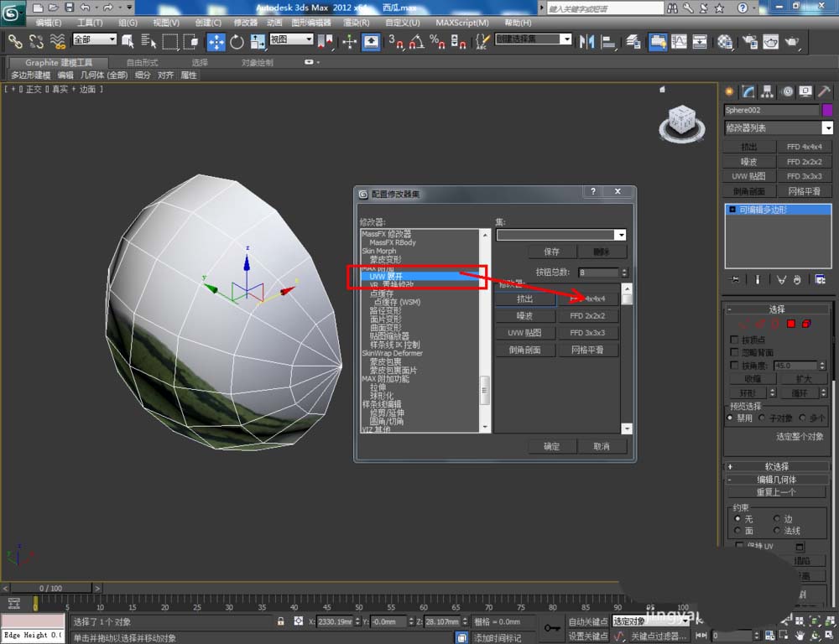Open the Utilities hammer panel icon
Screen dimensions: 839x644
point(824,91)
